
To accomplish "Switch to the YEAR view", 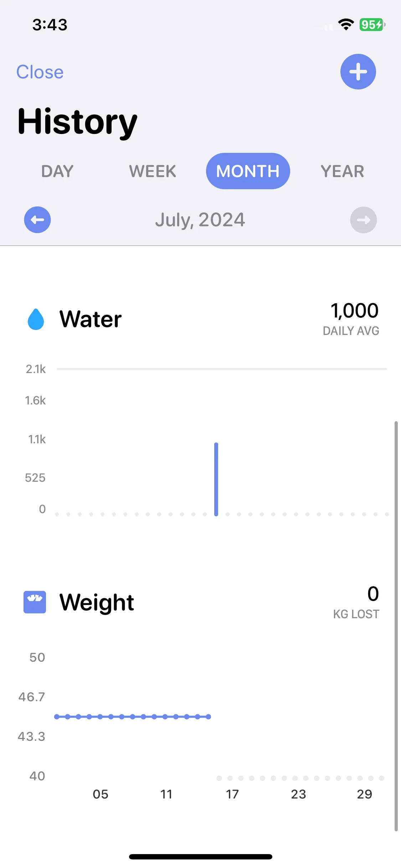I will coord(342,171).
